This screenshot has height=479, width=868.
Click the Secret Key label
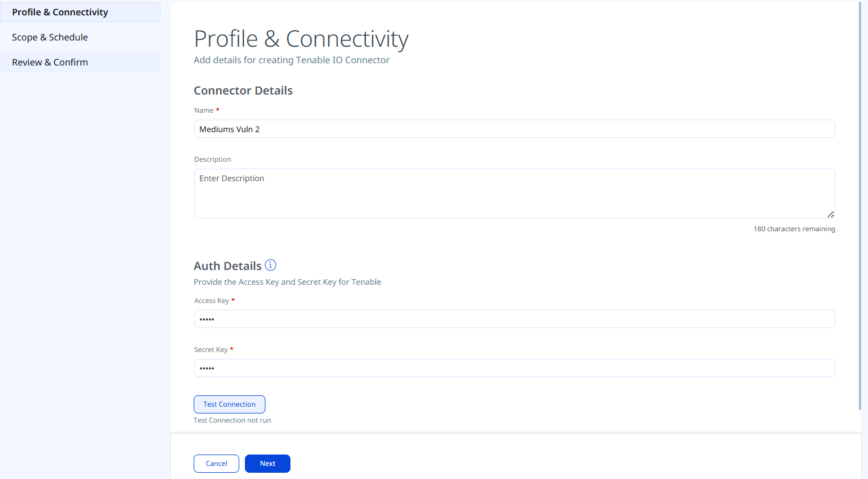[x=211, y=350]
